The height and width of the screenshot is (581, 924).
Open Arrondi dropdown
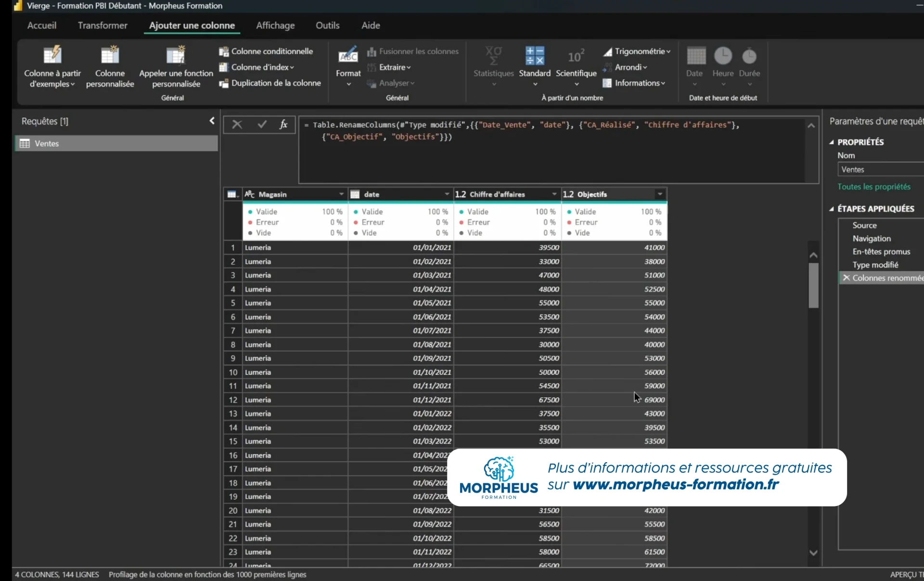click(625, 67)
